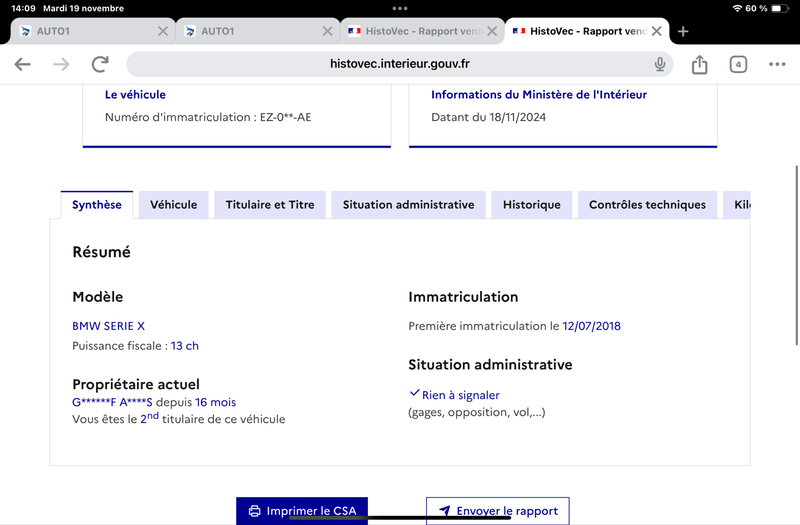Viewport: 800px width, 525px height.
Task: Click the Imprimer le CSA button
Action: pos(302,511)
